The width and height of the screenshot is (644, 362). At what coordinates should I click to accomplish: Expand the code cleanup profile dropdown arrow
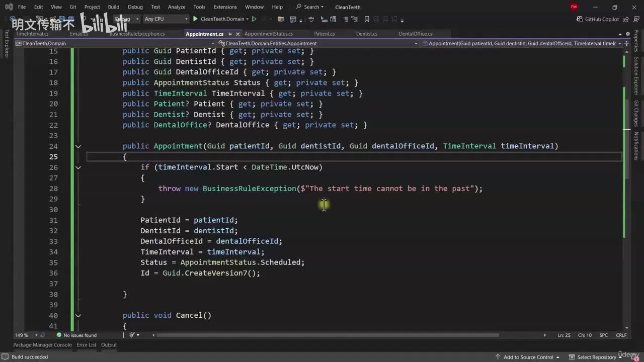click(x=138, y=335)
